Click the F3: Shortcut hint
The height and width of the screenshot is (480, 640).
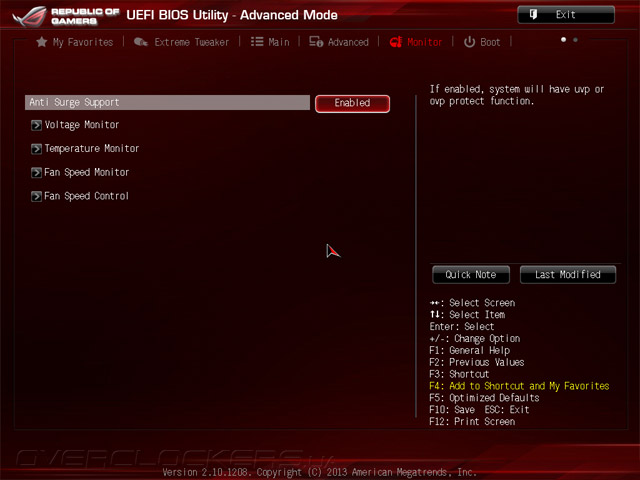pos(459,374)
